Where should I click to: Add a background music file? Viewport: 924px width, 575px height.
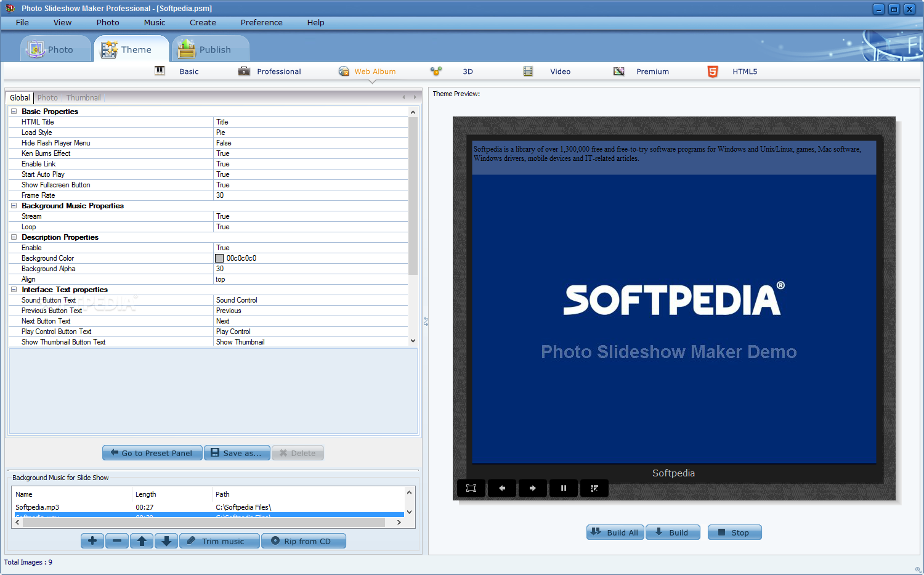point(92,541)
